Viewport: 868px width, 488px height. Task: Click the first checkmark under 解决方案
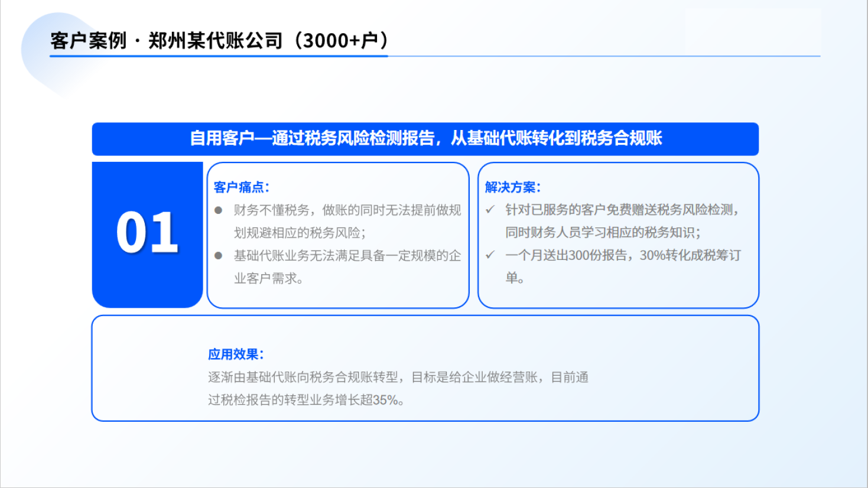(490, 210)
